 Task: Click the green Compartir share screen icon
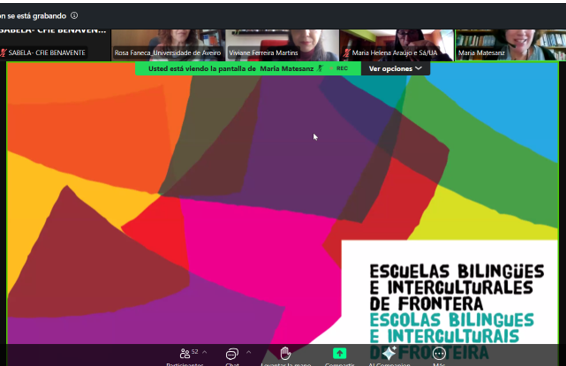pos(339,353)
